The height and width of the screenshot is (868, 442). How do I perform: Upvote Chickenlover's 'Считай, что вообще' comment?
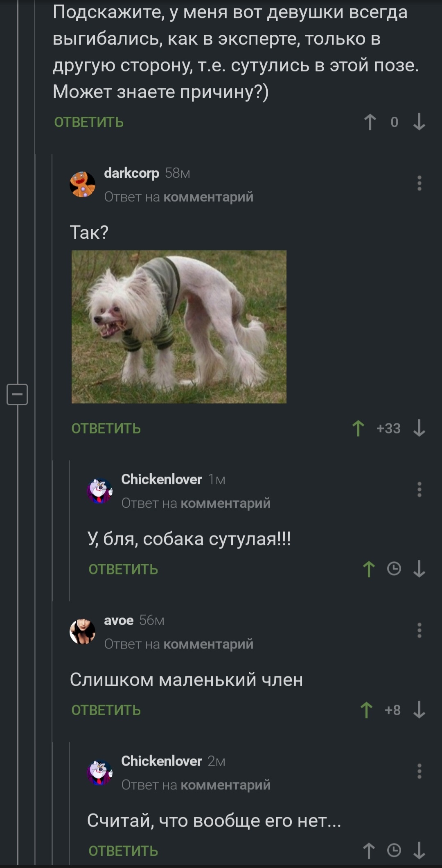click(x=369, y=851)
